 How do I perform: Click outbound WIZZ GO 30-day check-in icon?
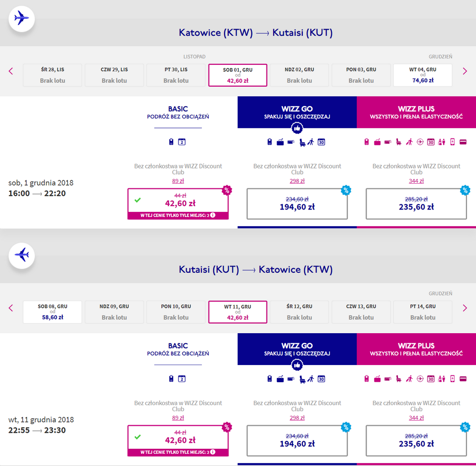pos(321,142)
